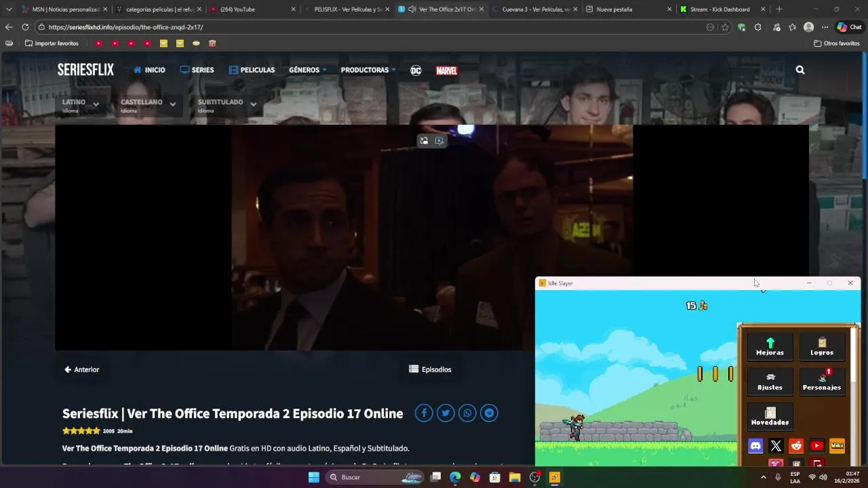This screenshot has width=868, height=488.
Task: Open the Inicio menu item
Action: (x=149, y=70)
